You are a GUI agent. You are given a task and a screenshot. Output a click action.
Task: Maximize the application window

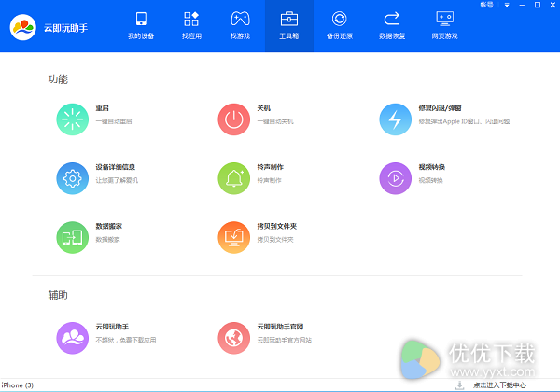538,5
